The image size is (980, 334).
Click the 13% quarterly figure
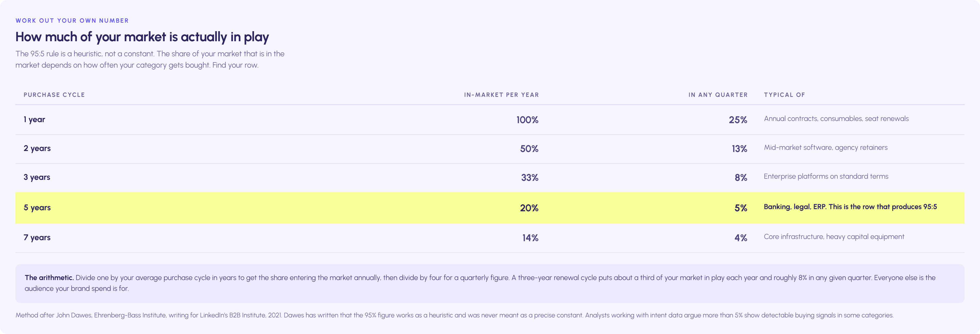click(x=740, y=149)
